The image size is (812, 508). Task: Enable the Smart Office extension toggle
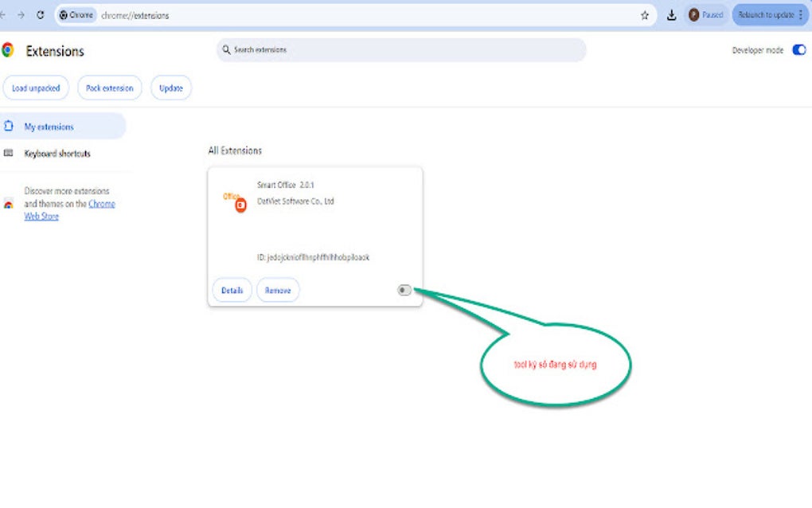click(404, 290)
